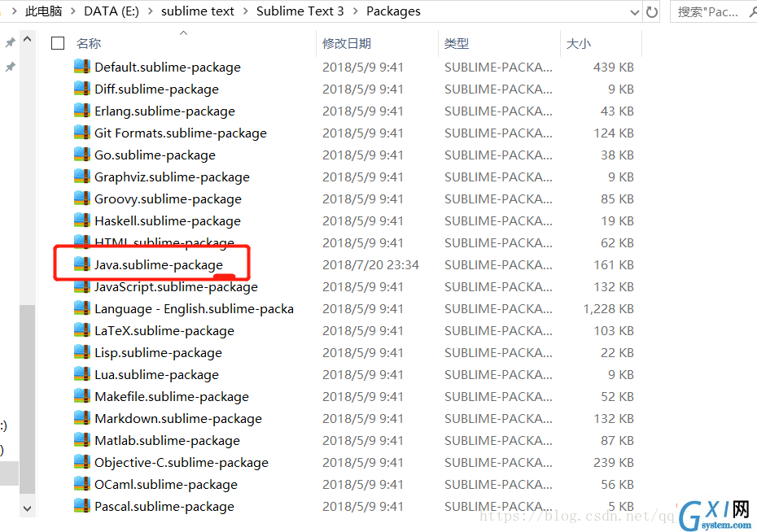This screenshot has height=532, width=757.
Task: Click the Groovy.sublime-package file icon
Action: point(82,198)
